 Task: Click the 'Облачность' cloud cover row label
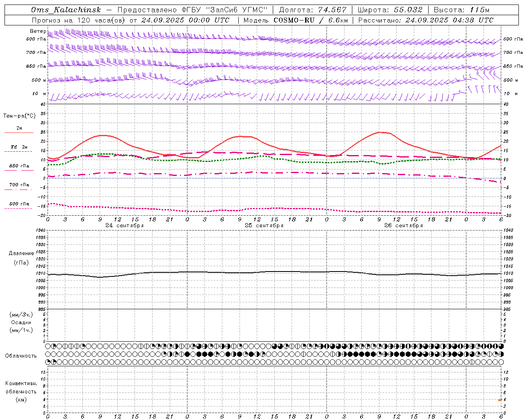point(21,356)
